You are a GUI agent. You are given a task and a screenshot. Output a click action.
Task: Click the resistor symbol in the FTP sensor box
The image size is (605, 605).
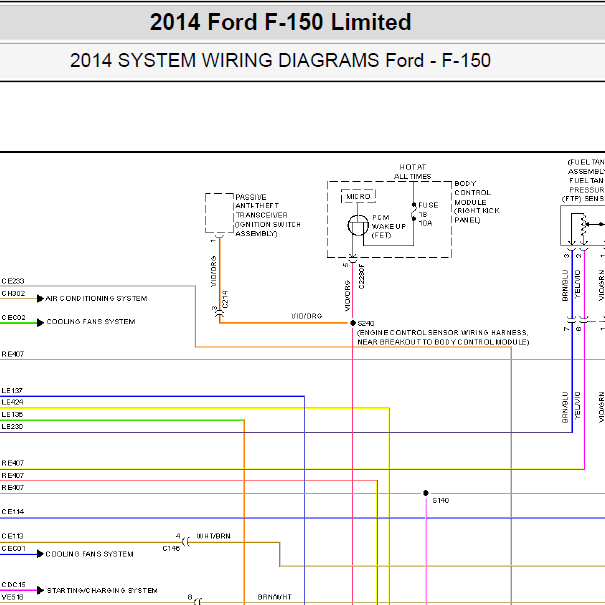click(x=584, y=225)
